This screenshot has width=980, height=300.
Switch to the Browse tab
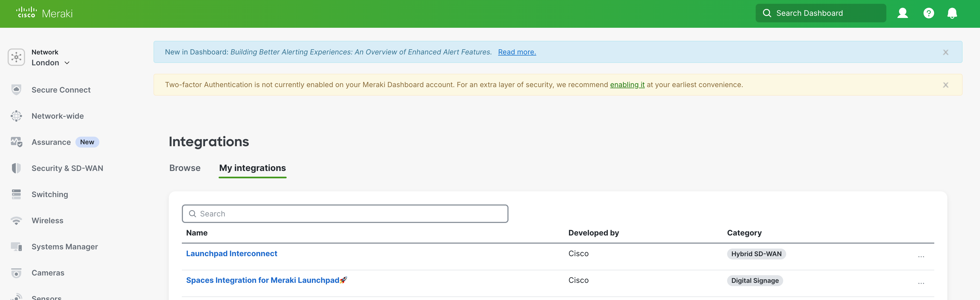pyautogui.click(x=185, y=168)
